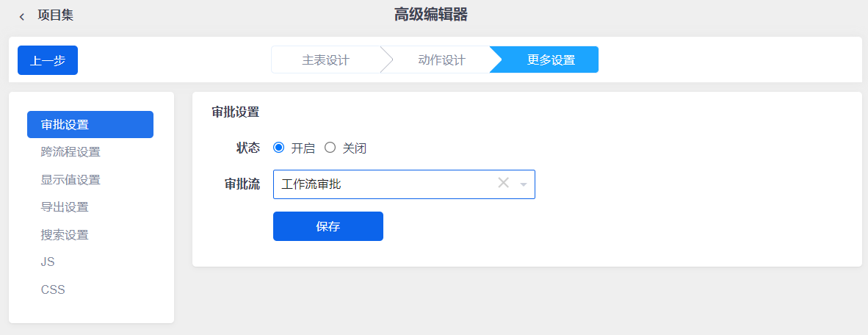
Task: Open 跨流程设置 in the sidebar
Action: coord(70,152)
